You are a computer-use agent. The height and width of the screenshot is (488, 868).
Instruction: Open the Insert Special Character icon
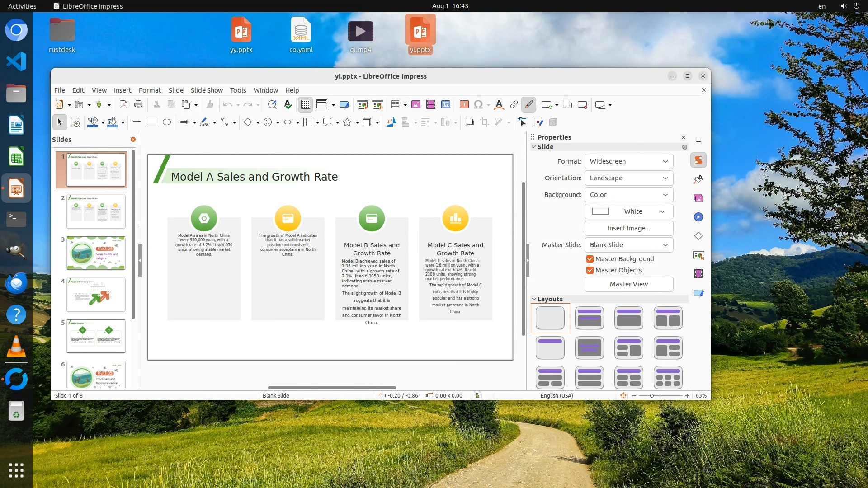(478, 105)
